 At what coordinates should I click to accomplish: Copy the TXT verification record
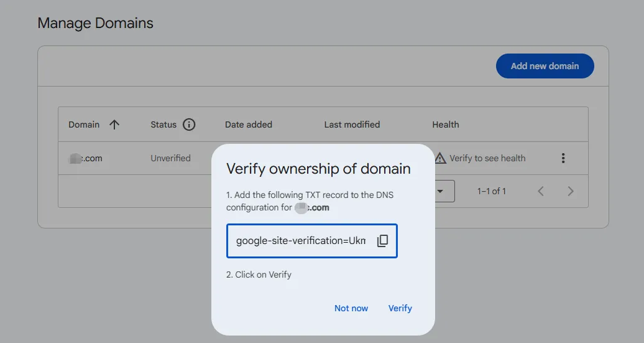pos(382,241)
